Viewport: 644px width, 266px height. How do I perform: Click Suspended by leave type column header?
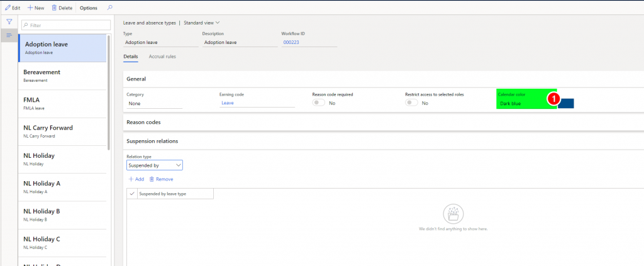(175, 193)
